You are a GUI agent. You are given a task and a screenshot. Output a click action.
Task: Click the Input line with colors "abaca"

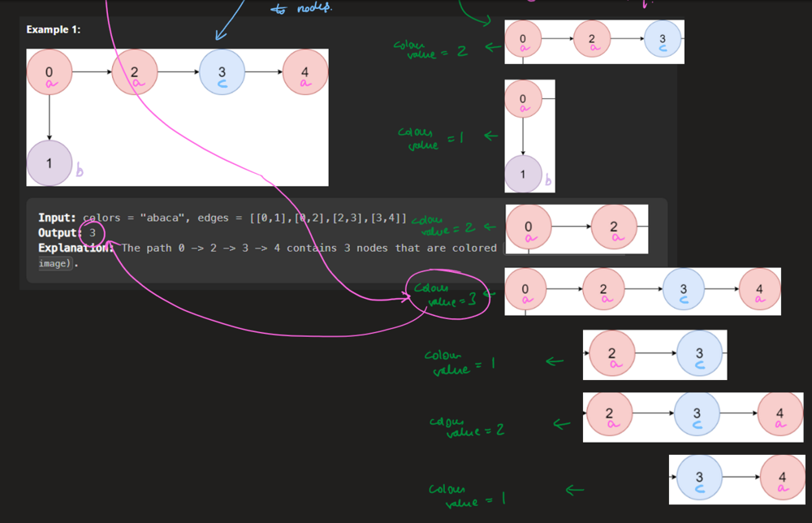[222, 218]
